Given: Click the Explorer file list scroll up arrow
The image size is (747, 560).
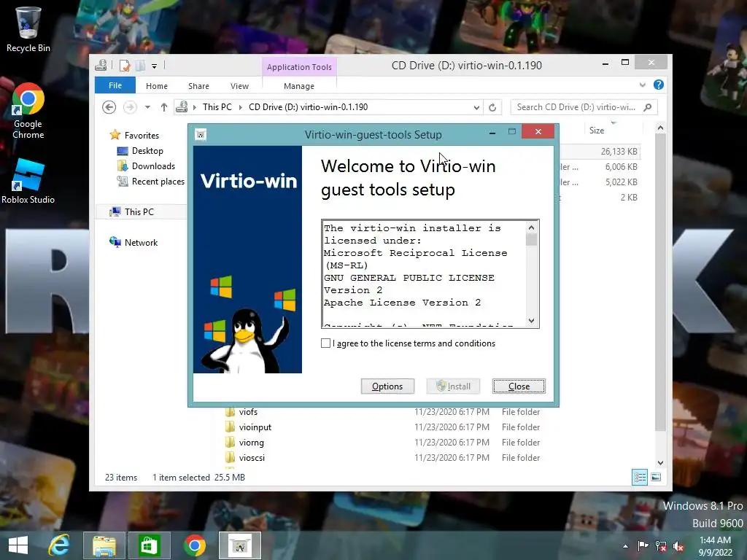Looking at the screenshot, I should pos(660,128).
